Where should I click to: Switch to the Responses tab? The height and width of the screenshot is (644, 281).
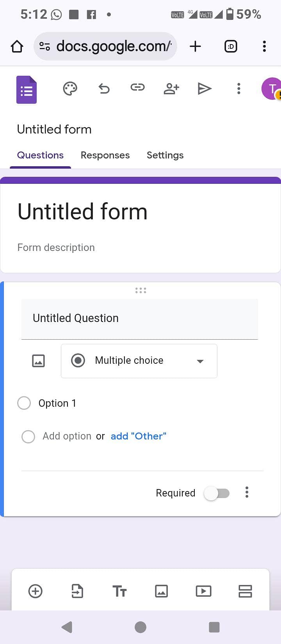click(105, 155)
